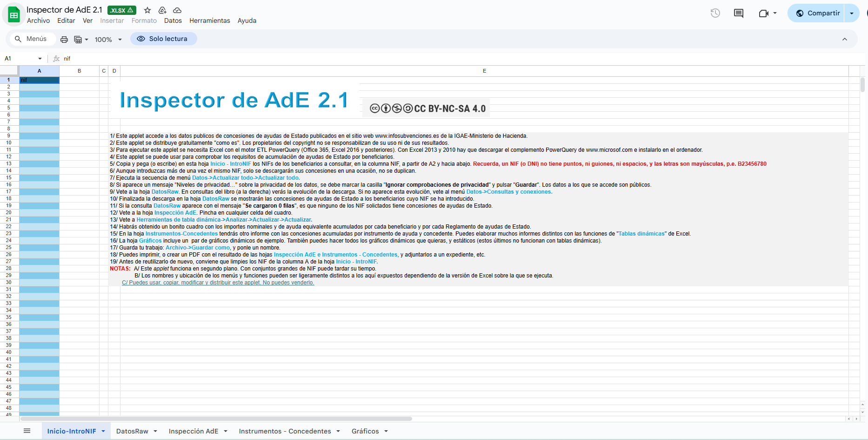Expand the Compartir dropdown arrow

tap(852, 13)
